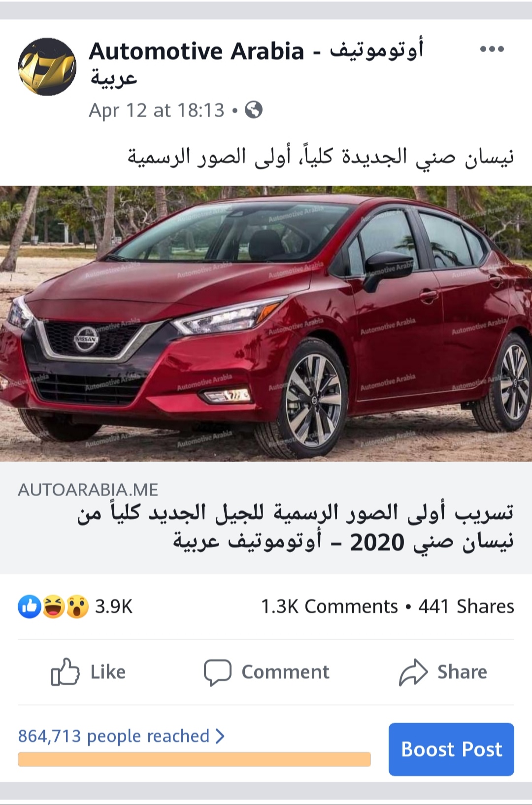Click the globe public audience icon
Screen dimensions: 532x805
click(254, 110)
